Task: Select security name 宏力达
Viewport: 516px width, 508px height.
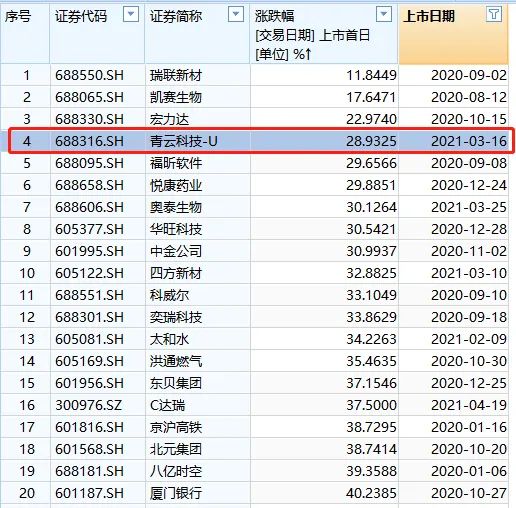Action: [x=169, y=119]
